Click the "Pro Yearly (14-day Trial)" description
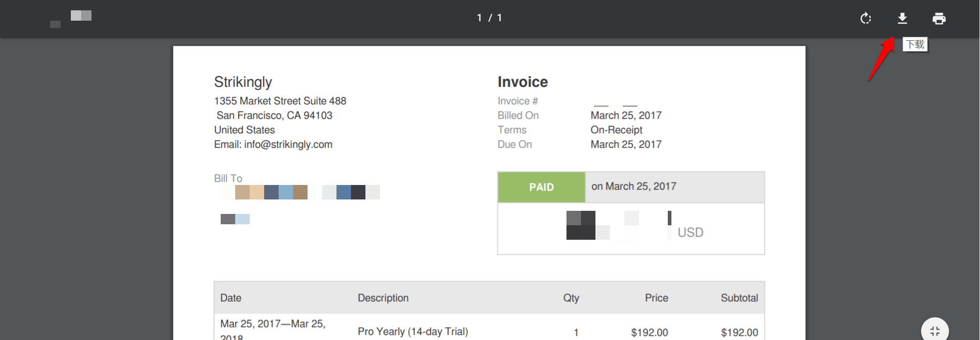The width and height of the screenshot is (980, 340). click(x=413, y=332)
